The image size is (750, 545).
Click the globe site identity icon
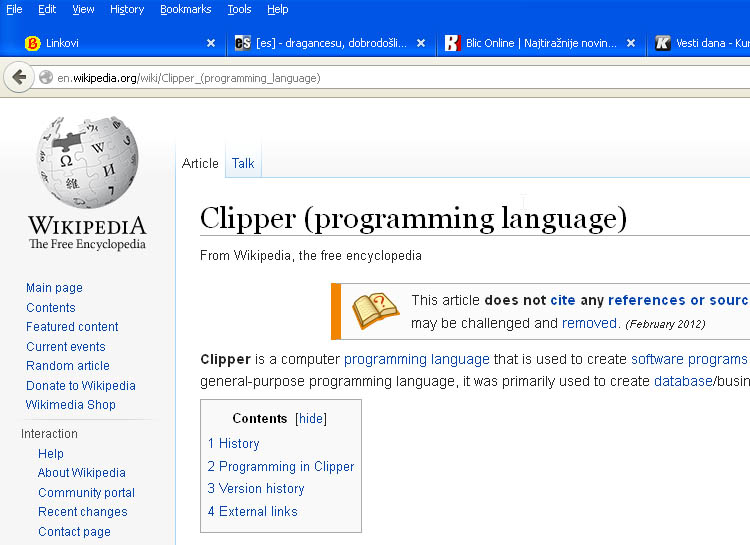[46, 78]
